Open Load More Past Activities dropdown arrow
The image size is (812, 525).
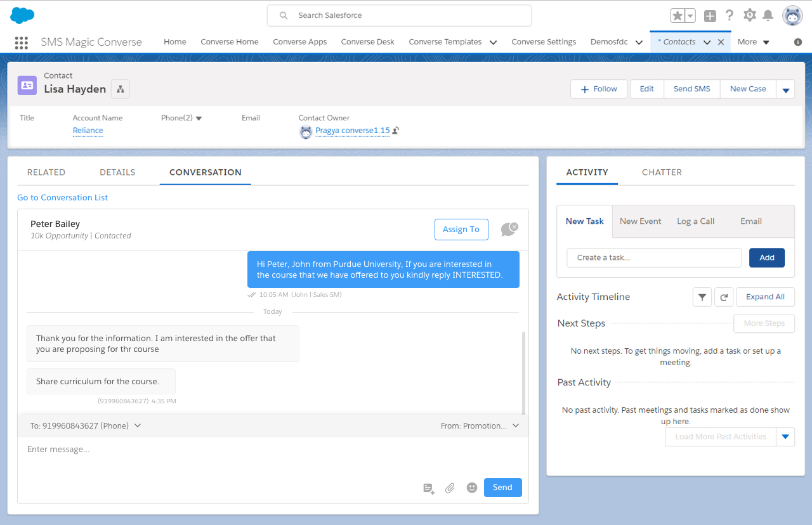coord(785,437)
